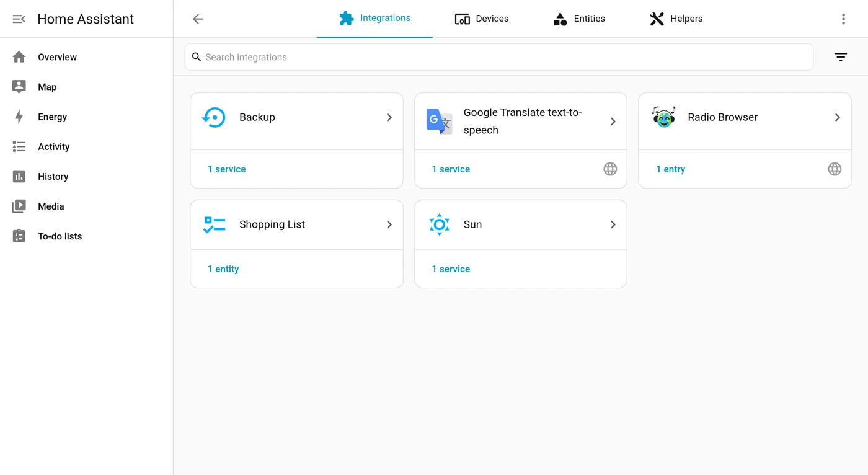Open the Radio Browser 1 entry link

click(x=671, y=169)
